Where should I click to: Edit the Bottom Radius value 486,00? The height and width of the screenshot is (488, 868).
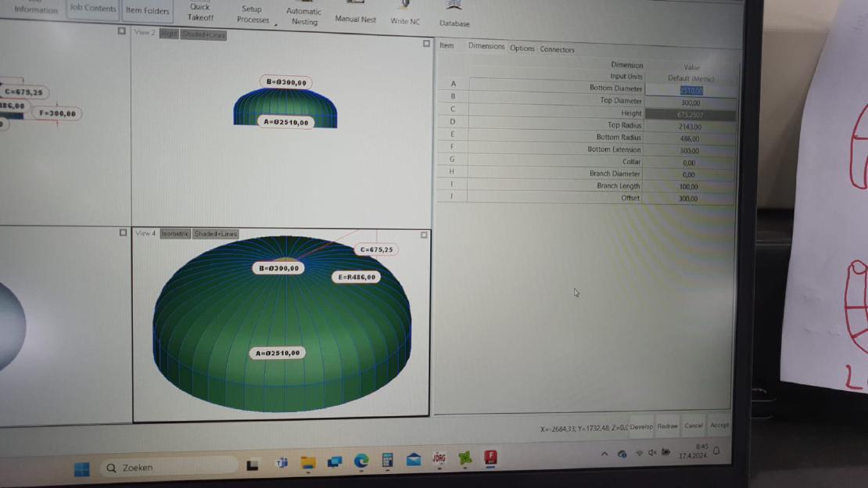point(690,139)
